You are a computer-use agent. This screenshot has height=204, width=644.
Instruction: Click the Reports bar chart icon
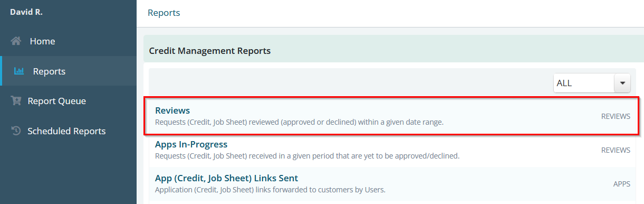click(19, 71)
